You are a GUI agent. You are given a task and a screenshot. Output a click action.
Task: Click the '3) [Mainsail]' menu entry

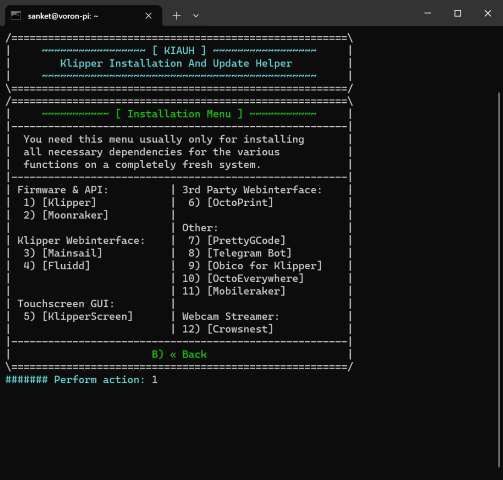point(63,253)
